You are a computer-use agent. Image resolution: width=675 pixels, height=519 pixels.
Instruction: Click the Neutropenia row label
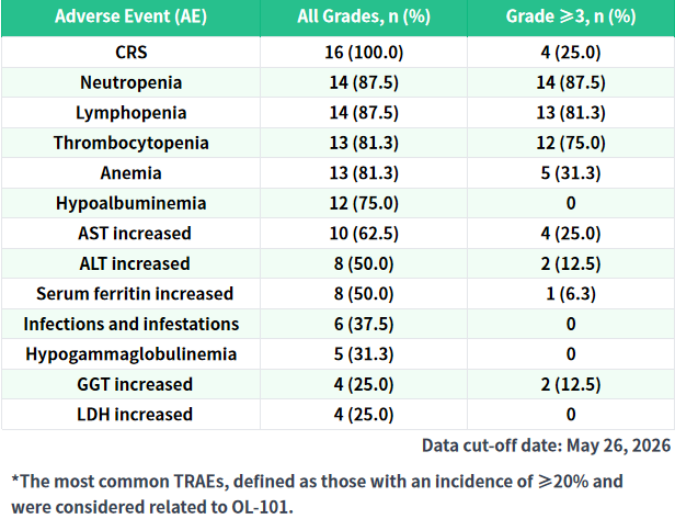coord(131,83)
